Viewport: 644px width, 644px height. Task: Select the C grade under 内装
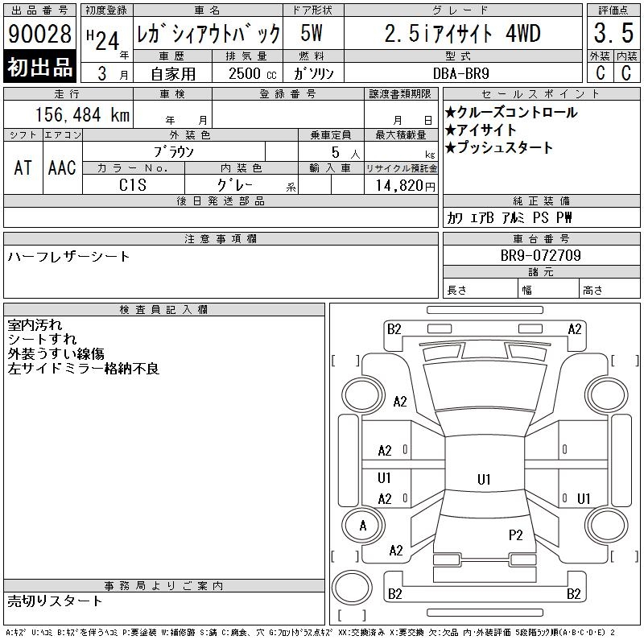pos(626,72)
